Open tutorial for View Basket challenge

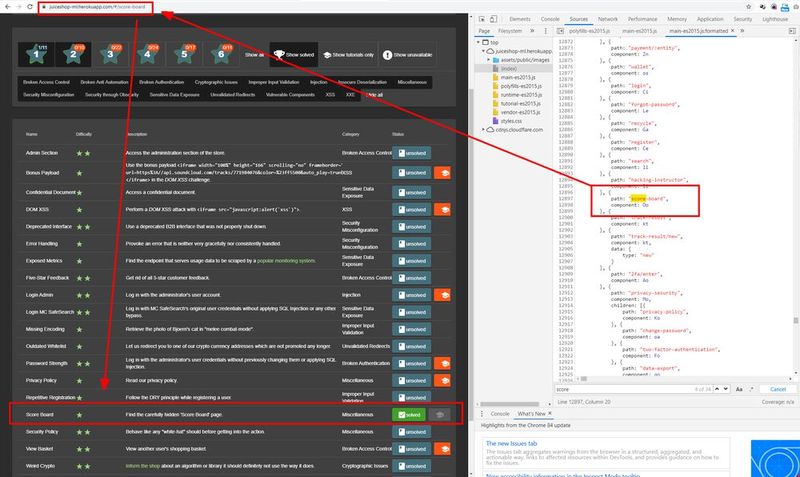[x=442, y=449]
